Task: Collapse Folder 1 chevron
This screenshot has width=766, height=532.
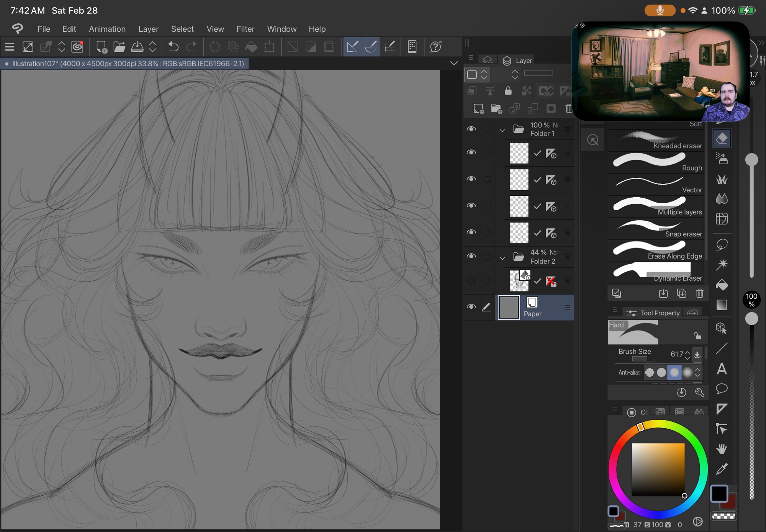Action: (502, 131)
